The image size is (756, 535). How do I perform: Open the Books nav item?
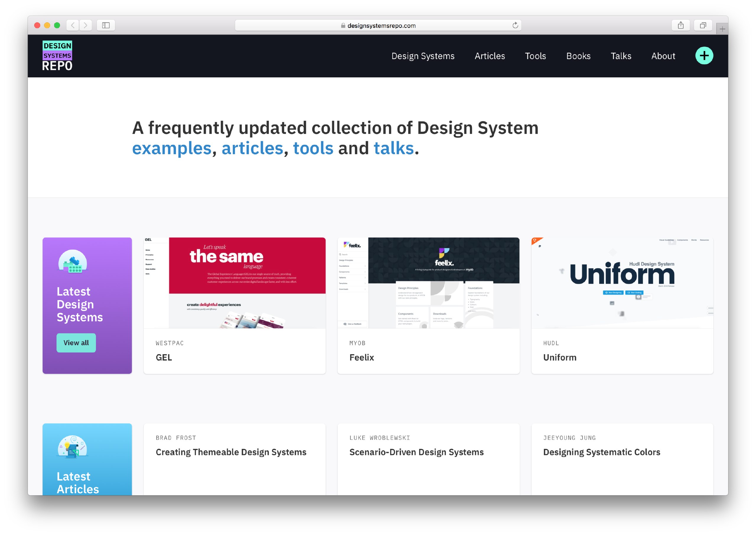click(578, 56)
